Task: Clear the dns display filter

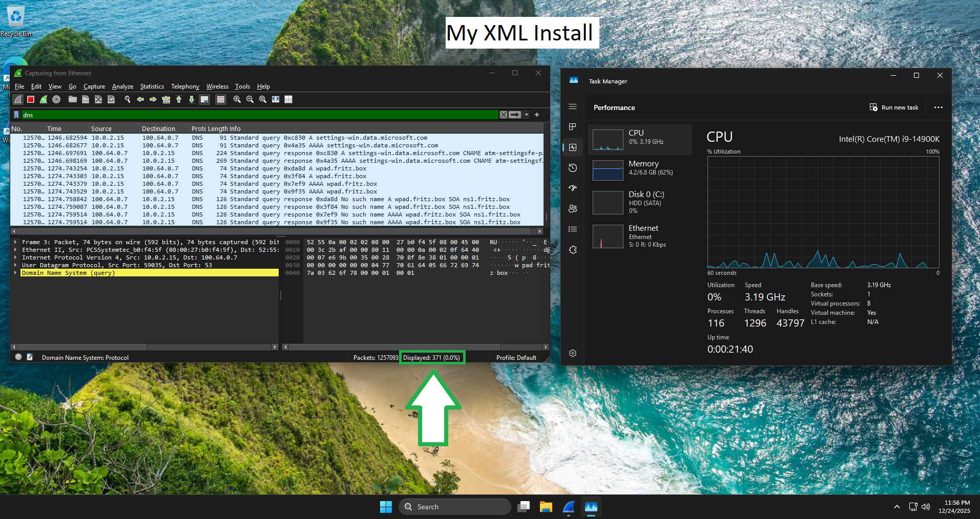Action: tap(504, 115)
